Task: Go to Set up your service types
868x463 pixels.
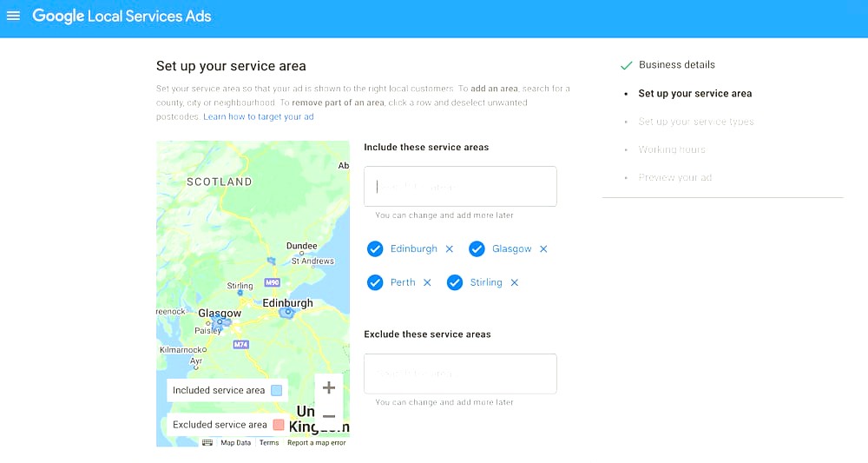Action: coord(696,122)
